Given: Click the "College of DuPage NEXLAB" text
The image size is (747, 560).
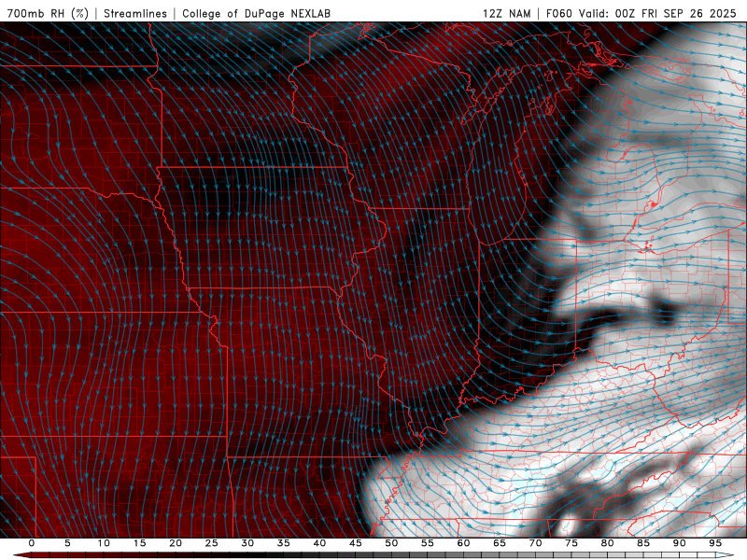Looking at the screenshot, I should click(x=256, y=13).
